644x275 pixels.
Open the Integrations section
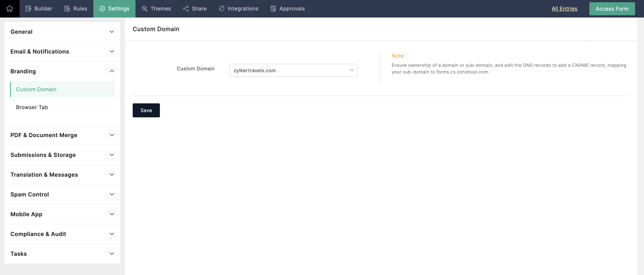pos(222,9)
